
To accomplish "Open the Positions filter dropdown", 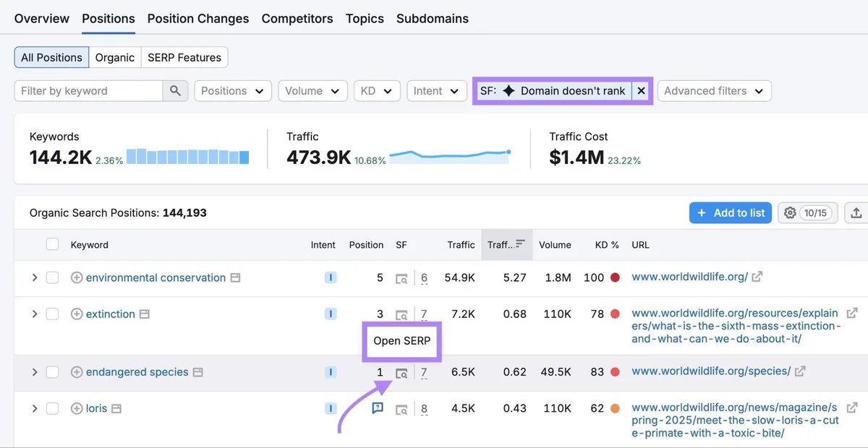I will coord(233,90).
